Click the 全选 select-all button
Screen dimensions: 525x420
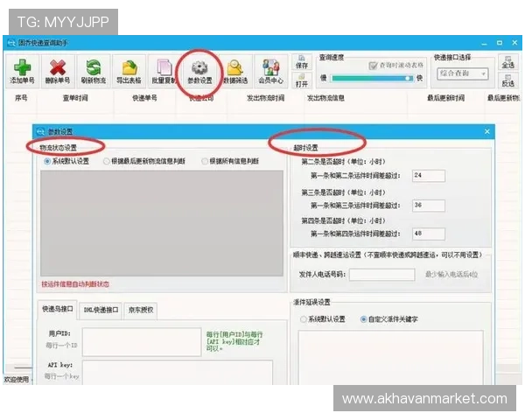point(507,62)
